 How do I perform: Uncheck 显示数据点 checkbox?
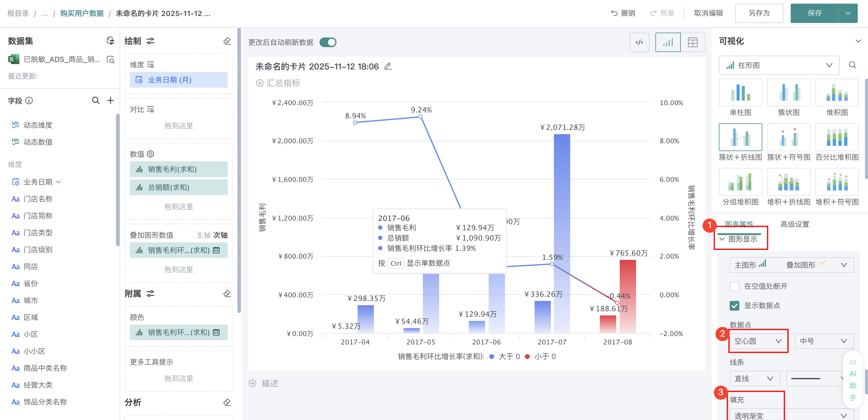pos(734,306)
